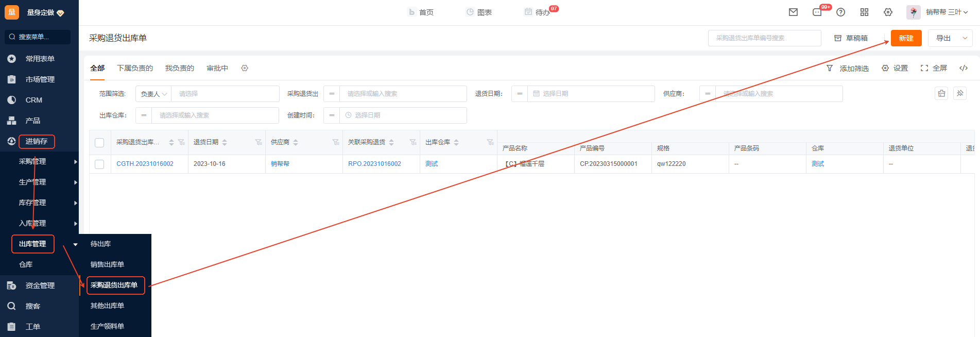Click the orange 新建 button
This screenshot has width=980, height=337.
coord(906,38)
